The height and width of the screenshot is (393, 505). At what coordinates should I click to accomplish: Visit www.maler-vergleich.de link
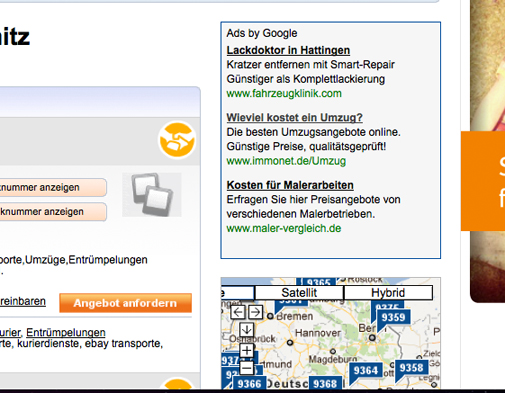(x=284, y=228)
